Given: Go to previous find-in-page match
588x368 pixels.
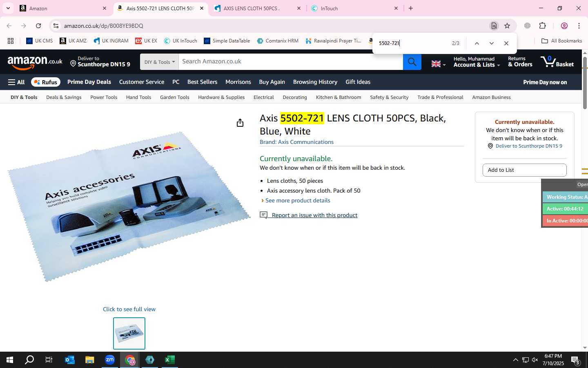Looking at the screenshot, I should [477, 43].
